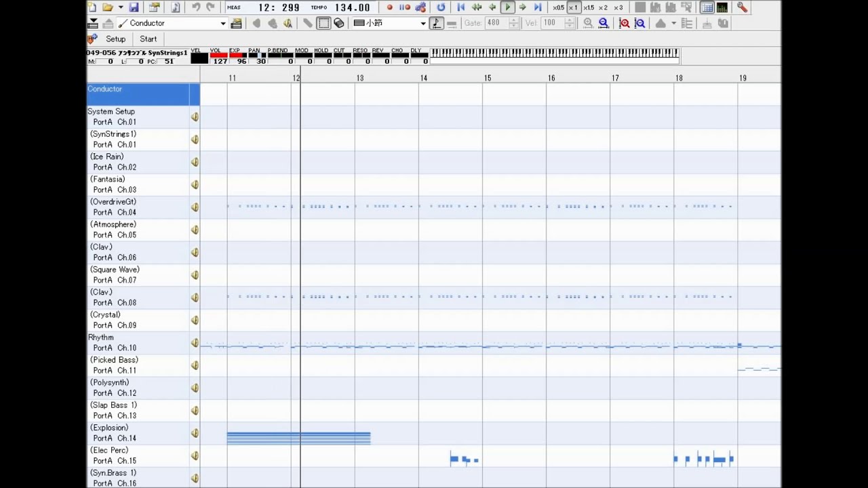This screenshot has height=488, width=868.
Task: Start recording with the red record button
Action: coord(389,7)
